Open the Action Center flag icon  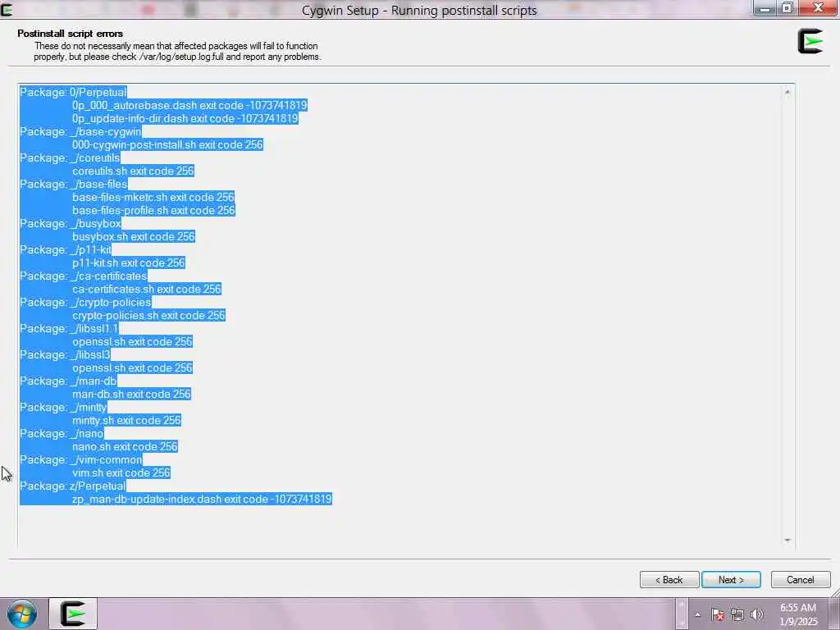pyautogui.click(x=717, y=614)
